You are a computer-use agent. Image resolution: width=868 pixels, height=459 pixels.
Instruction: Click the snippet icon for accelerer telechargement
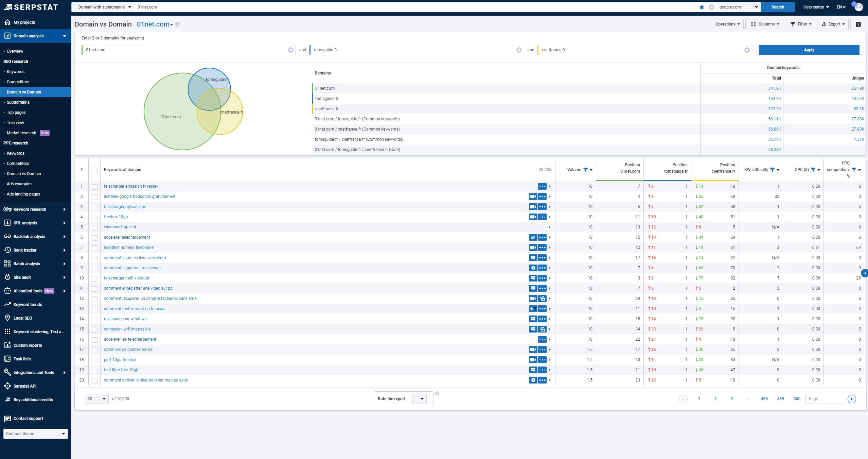pos(533,237)
